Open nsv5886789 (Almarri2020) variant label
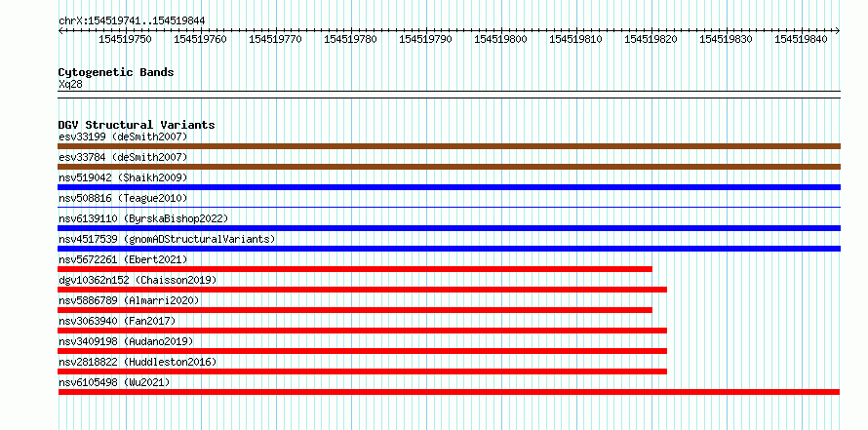The height and width of the screenshot is (430, 868). pos(129,300)
